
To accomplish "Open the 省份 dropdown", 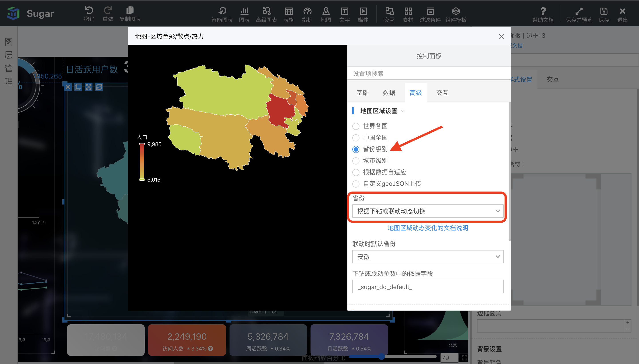I will (x=428, y=211).
